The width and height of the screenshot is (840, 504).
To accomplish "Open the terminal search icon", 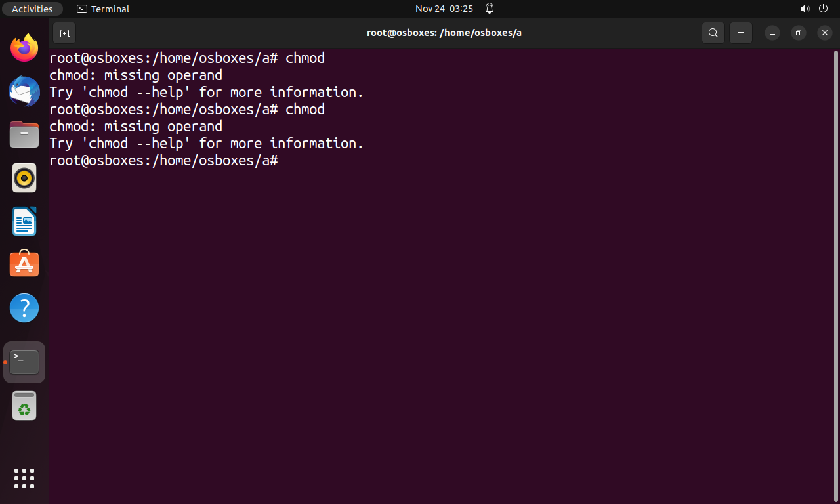I will [x=713, y=33].
